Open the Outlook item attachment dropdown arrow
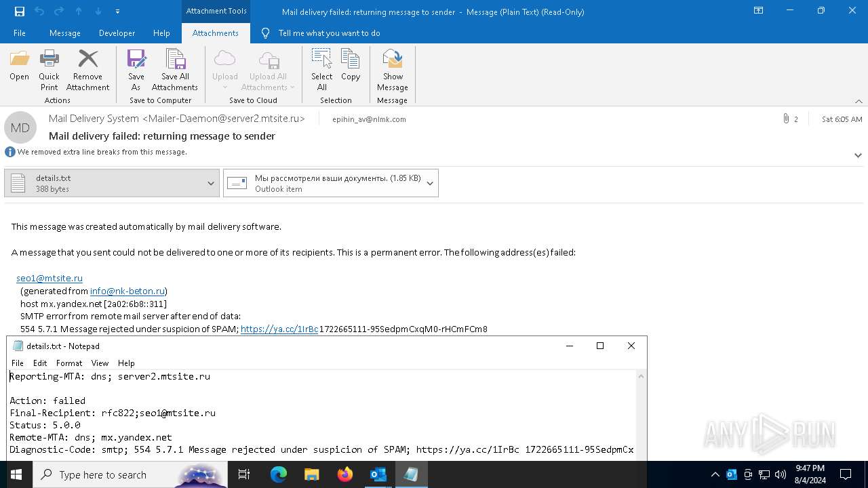This screenshot has width=868, height=488. 430,183
